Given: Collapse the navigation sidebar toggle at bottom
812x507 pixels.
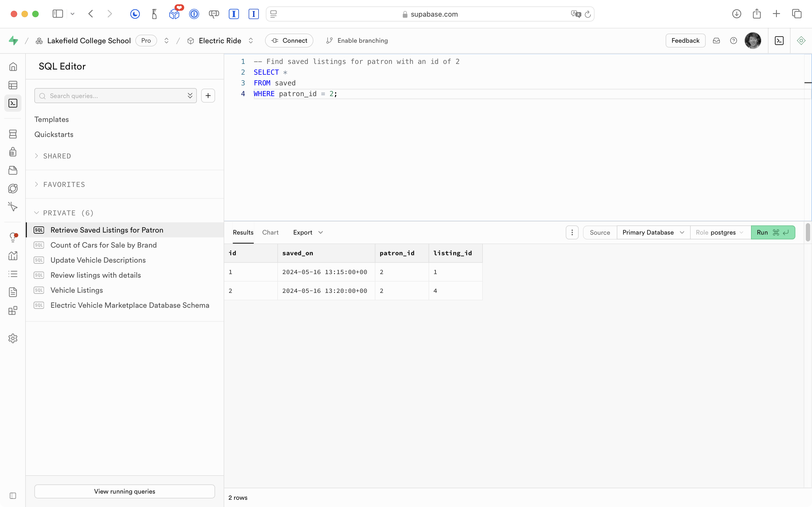Looking at the screenshot, I should [13, 496].
